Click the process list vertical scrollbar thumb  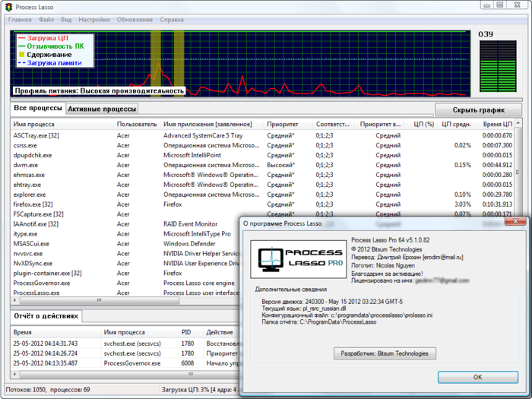(x=518, y=173)
